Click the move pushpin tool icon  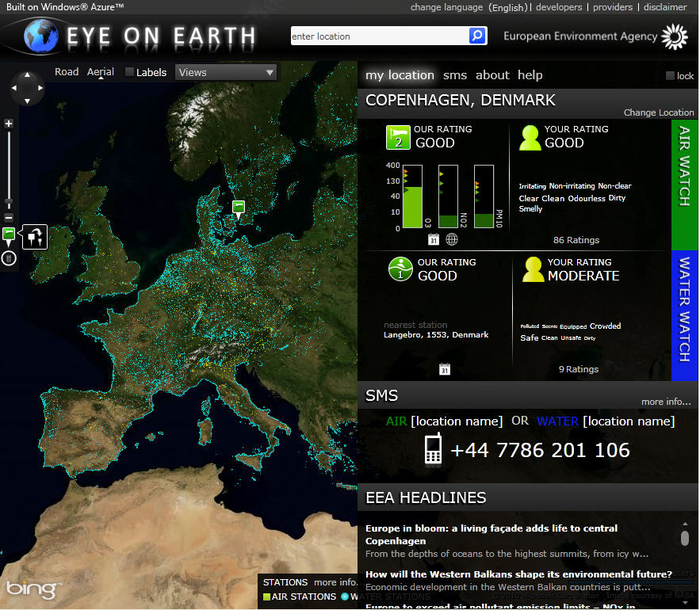coord(35,237)
